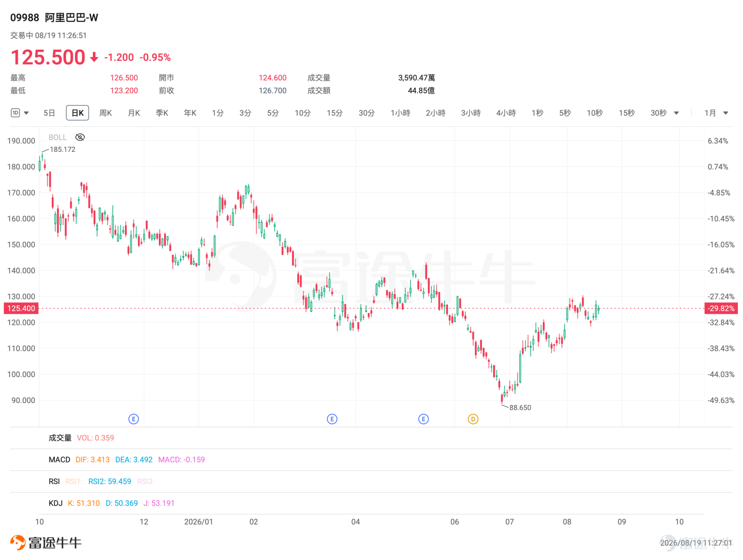The width and height of the screenshot is (743, 560).
Task: Click the earnings E marker near month 12
Action: 133,419
